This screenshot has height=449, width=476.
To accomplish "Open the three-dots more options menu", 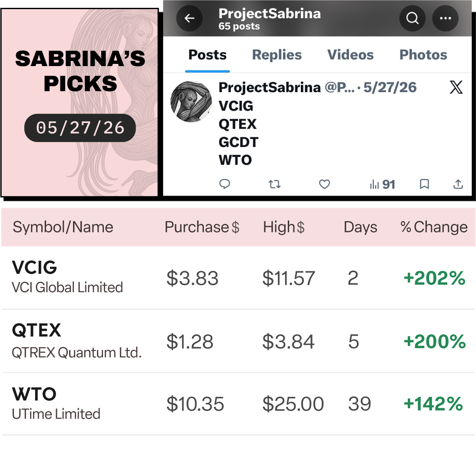I will click(x=445, y=18).
